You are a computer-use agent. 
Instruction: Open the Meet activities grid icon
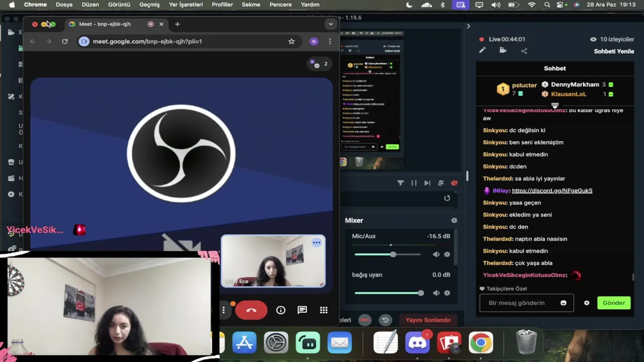click(324, 310)
